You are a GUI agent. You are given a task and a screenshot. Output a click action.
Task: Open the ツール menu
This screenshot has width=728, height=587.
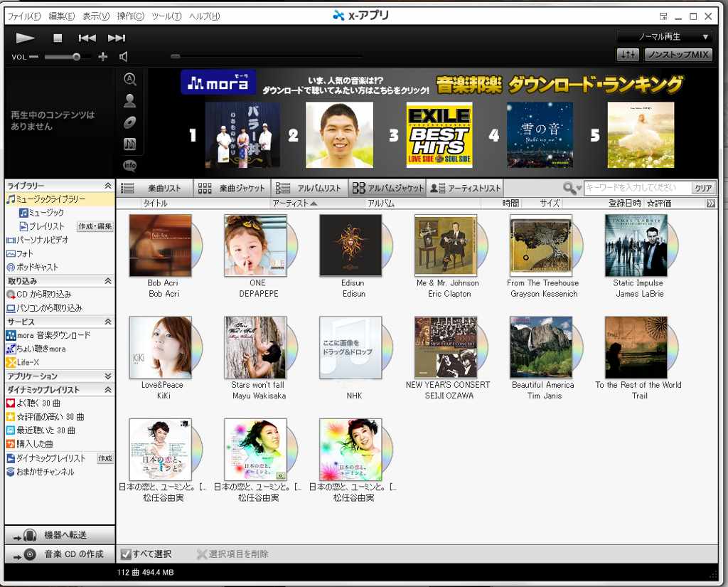[166, 16]
